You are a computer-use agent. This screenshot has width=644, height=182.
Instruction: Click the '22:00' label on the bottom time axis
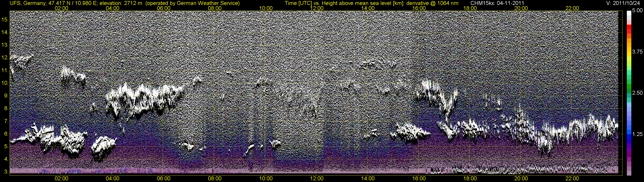tap(572, 179)
